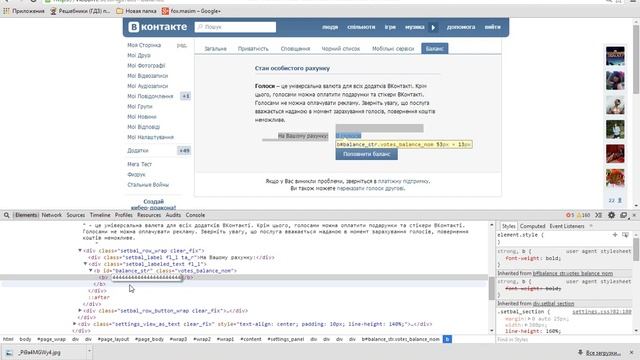640x360 pixels.
Task: Open the Profiles tab in DevTools
Action: pos(123,215)
